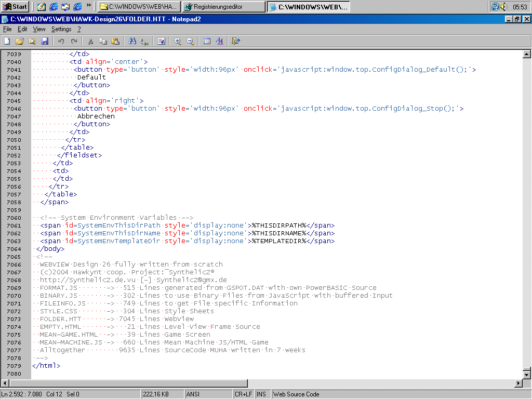Click the network tray icon

tap(496, 6)
